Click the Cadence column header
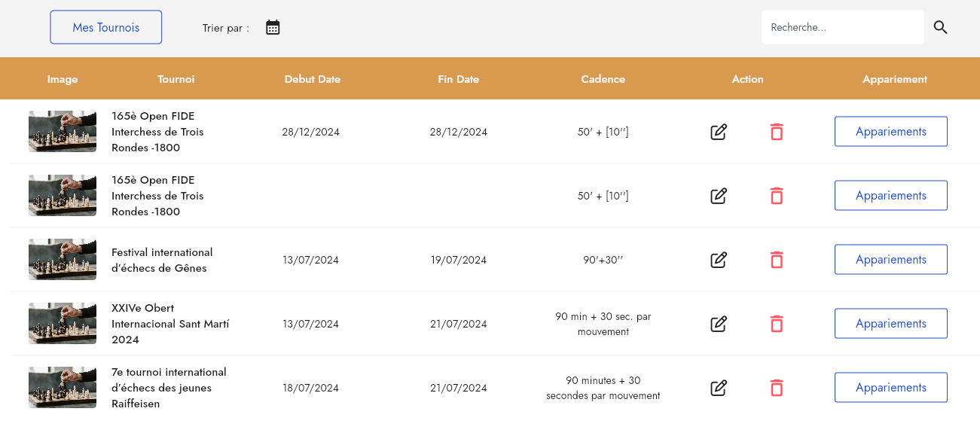Image resolution: width=980 pixels, height=442 pixels. pos(603,79)
